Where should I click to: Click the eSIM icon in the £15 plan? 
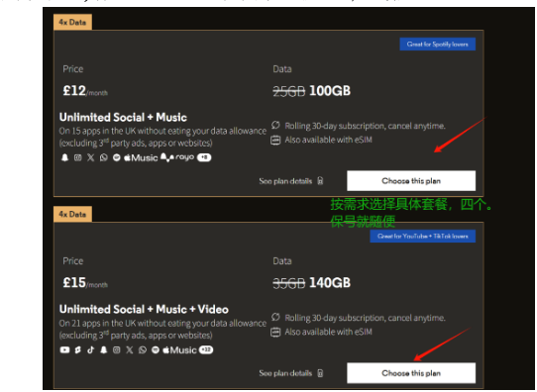click(x=275, y=332)
